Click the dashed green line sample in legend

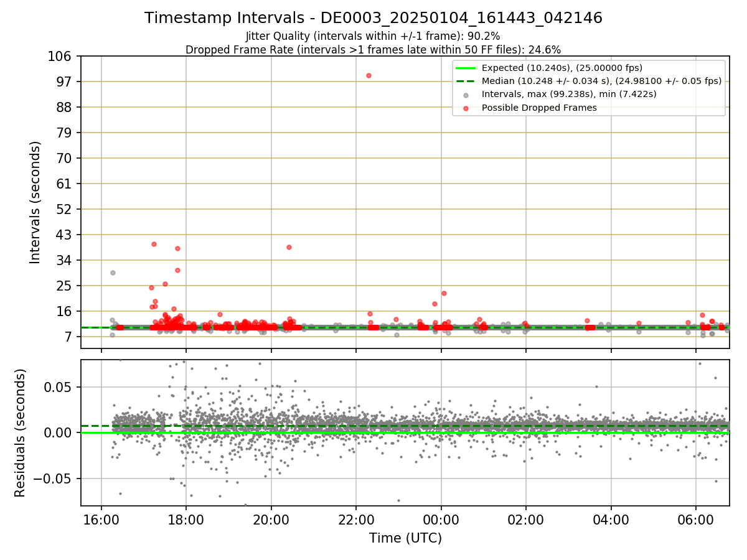tap(466, 81)
